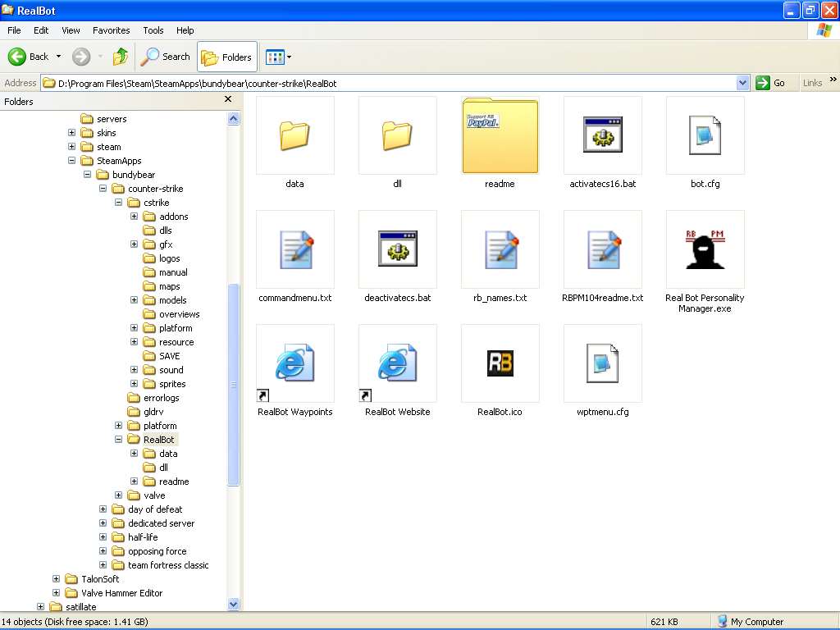Viewport: 840px width, 630px height.
Task: Open the Tools menu
Action: point(153,30)
